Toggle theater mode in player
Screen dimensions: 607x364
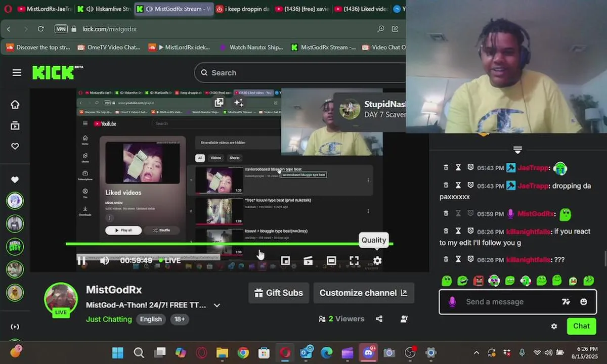point(331,261)
